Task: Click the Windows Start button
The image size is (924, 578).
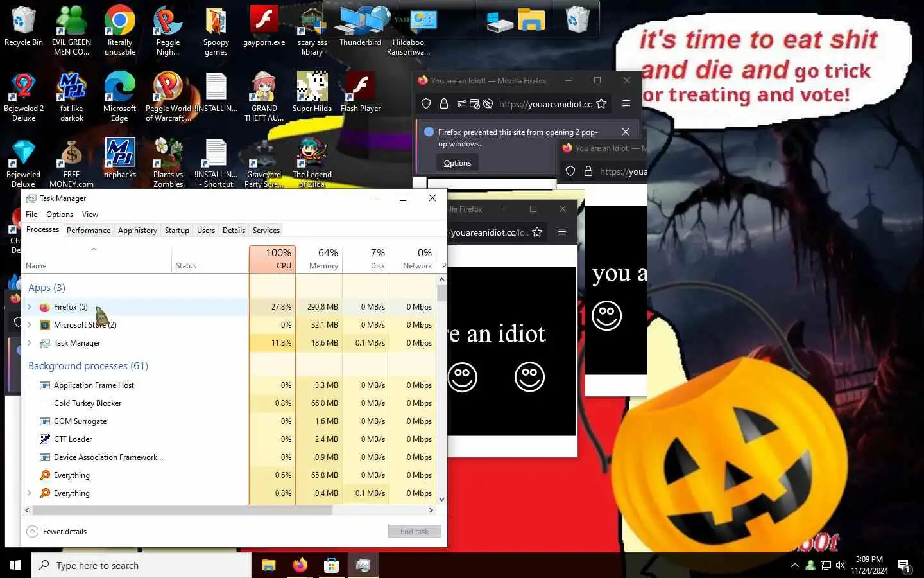Action: pos(15,565)
